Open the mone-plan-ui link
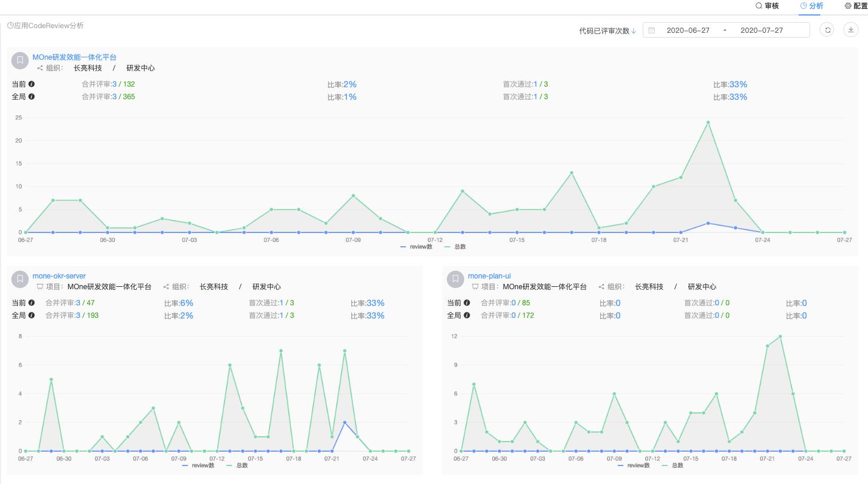868x484 pixels. tap(489, 276)
